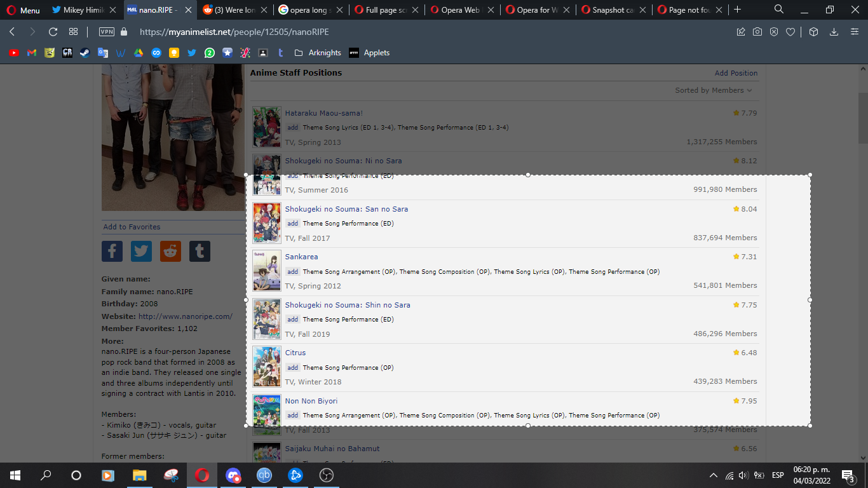Open the Google Translate bookmark icon
Image resolution: width=868 pixels, height=488 pixels.
coord(102,53)
